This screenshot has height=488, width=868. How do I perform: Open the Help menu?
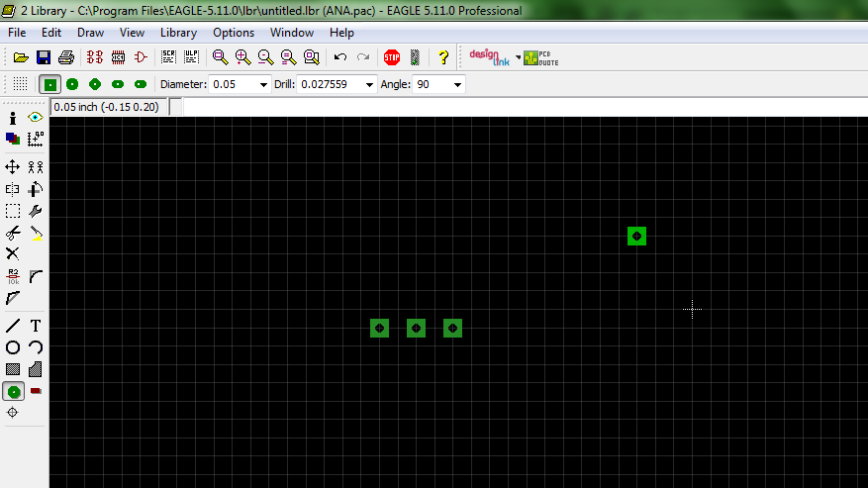[341, 33]
